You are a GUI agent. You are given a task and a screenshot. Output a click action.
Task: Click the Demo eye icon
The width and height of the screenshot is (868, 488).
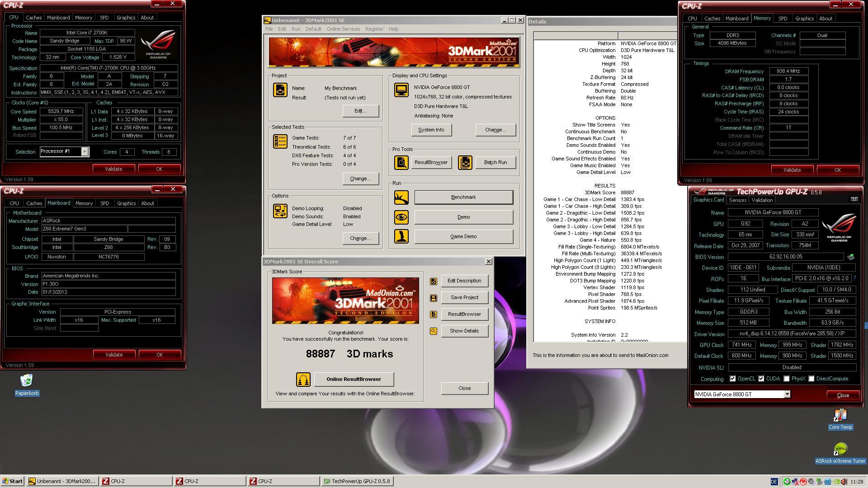[x=401, y=217]
